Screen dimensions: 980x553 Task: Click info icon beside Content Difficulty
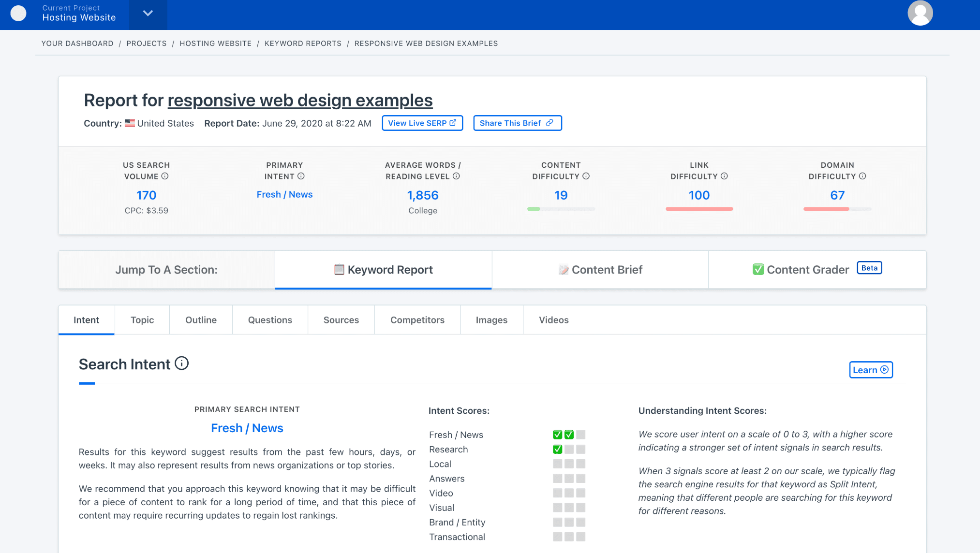586,176
